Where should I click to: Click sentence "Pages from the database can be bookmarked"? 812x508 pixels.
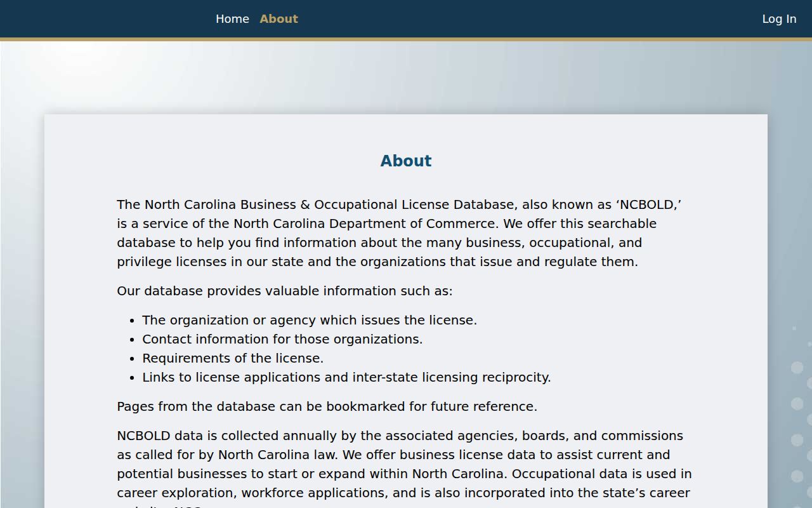coord(327,406)
